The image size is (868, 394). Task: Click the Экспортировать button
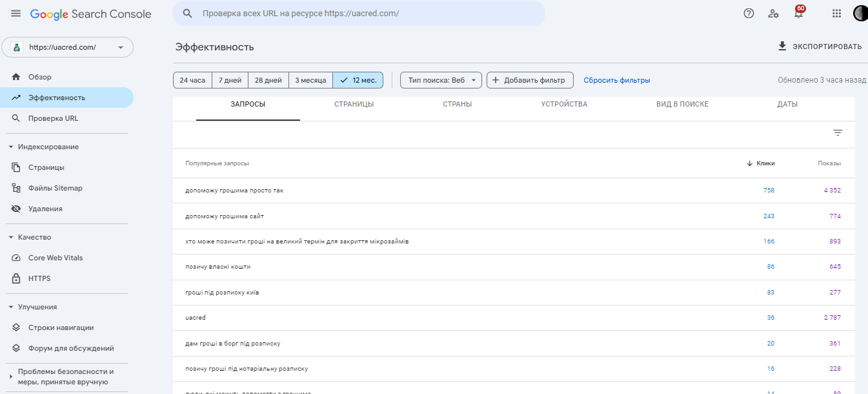820,46
